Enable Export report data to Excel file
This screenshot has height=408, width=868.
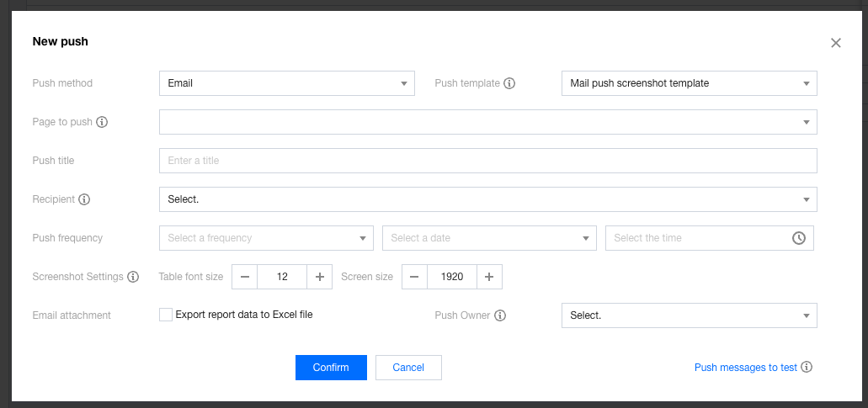click(166, 315)
